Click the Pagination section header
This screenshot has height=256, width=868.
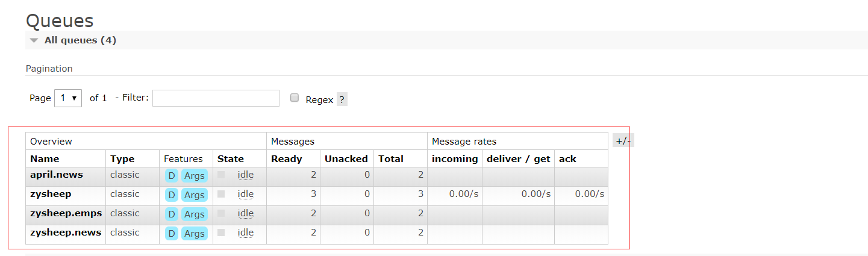(49, 69)
